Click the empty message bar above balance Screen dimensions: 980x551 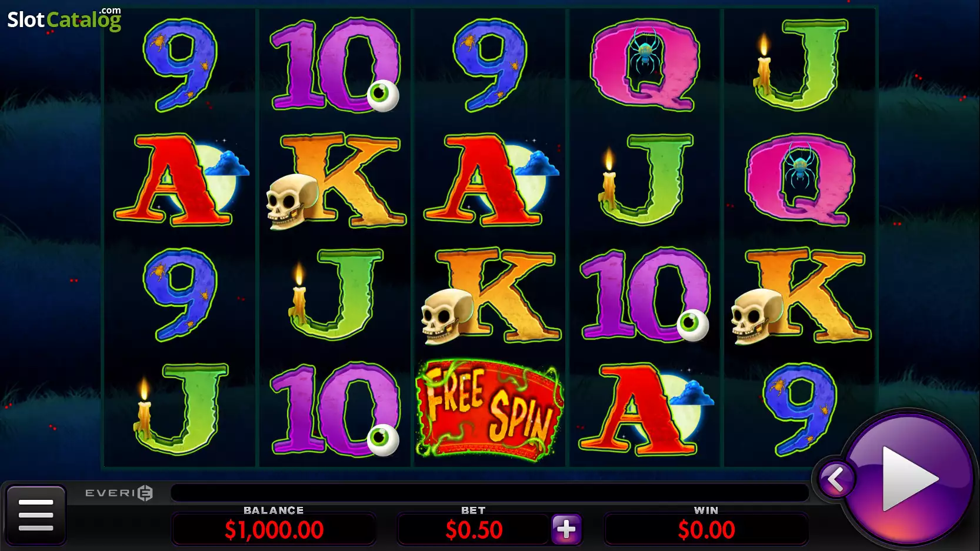click(489, 493)
